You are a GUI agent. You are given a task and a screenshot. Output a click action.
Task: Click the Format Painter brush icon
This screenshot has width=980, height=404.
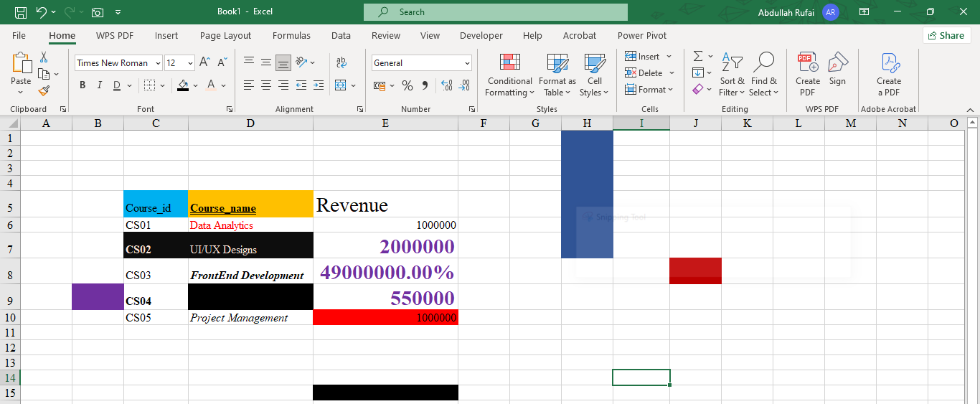point(44,90)
